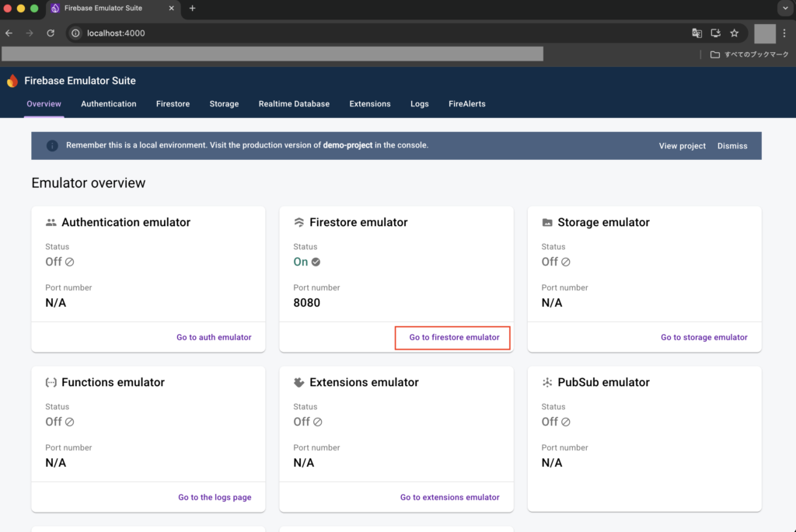Open the Chrome three-dot menu
Viewport: 796px width, 532px height.
(x=785, y=33)
